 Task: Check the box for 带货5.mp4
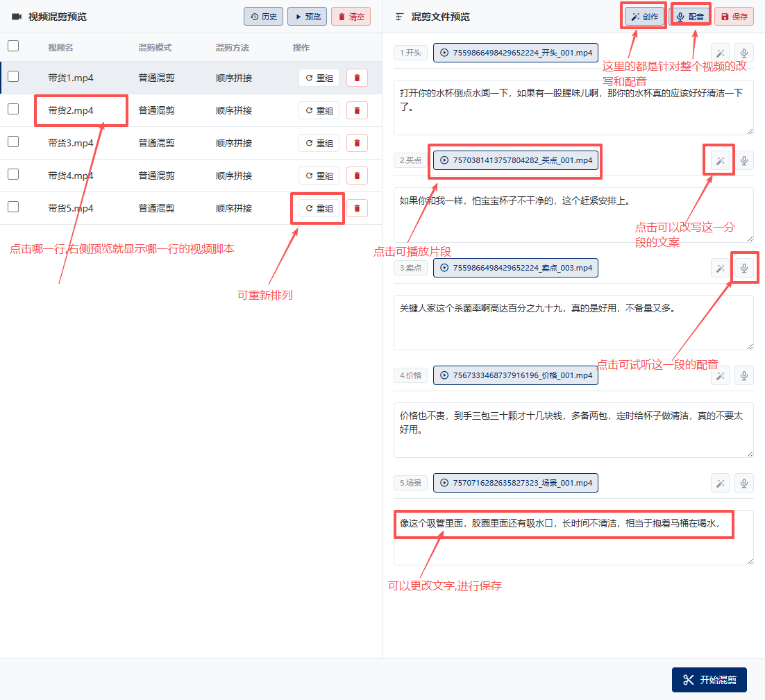13,207
